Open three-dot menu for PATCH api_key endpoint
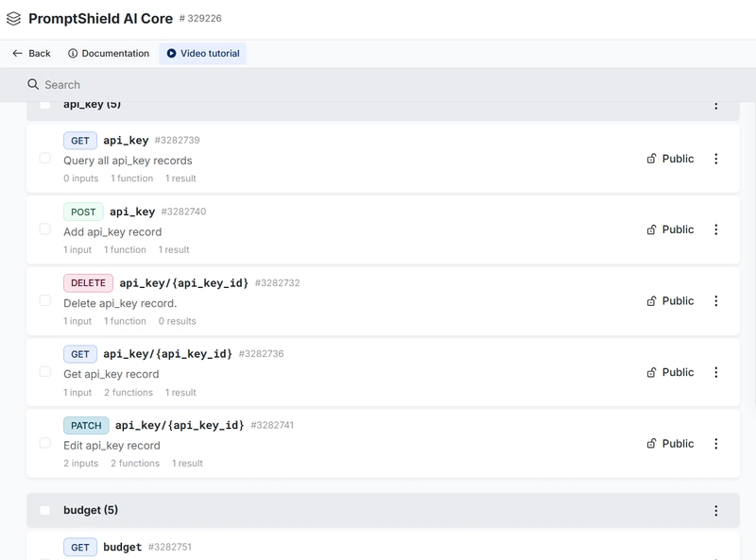 point(715,444)
